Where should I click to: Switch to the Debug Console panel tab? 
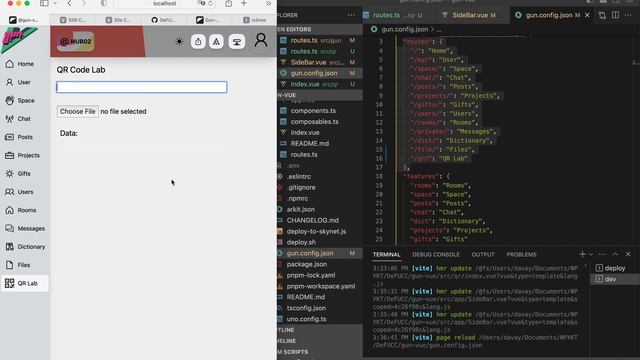click(x=436, y=254)
